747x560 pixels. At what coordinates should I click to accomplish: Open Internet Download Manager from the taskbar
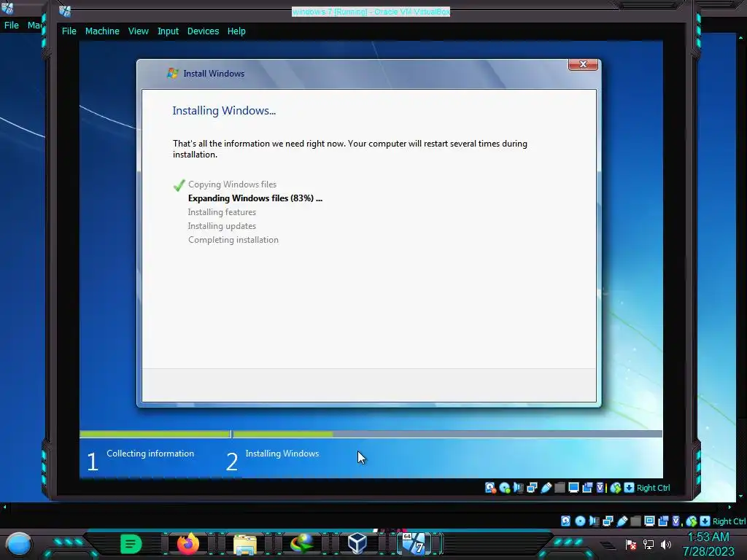(x=301, y=543)
